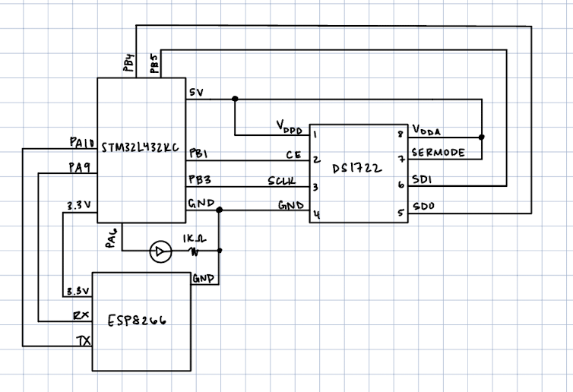The height and width of the screenshot is (392, 573).
Task: Click pin number 8 inside DS1722
Action: click(400, 134)
